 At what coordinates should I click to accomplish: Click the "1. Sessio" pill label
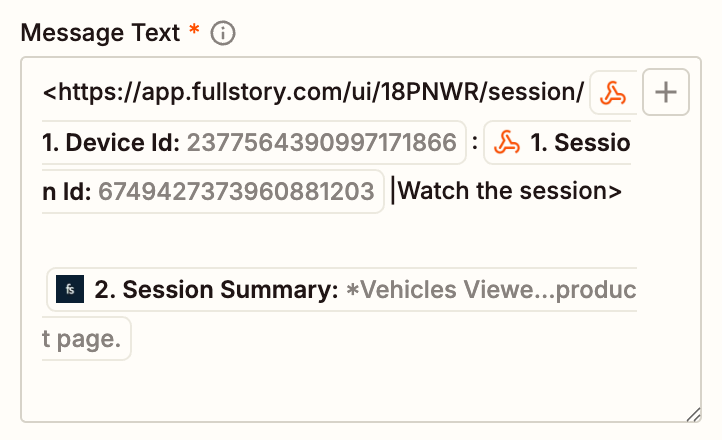pyautogui.click(x=578, y=142)
